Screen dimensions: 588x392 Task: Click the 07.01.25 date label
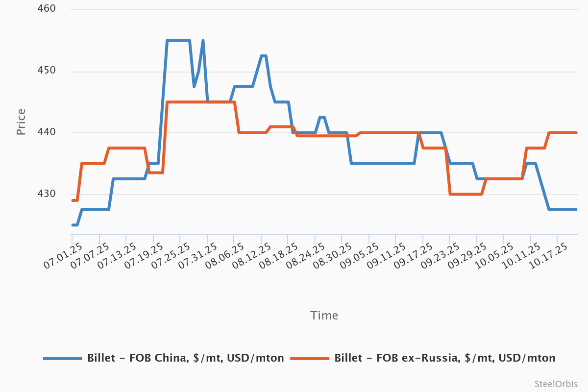[63, 257]
